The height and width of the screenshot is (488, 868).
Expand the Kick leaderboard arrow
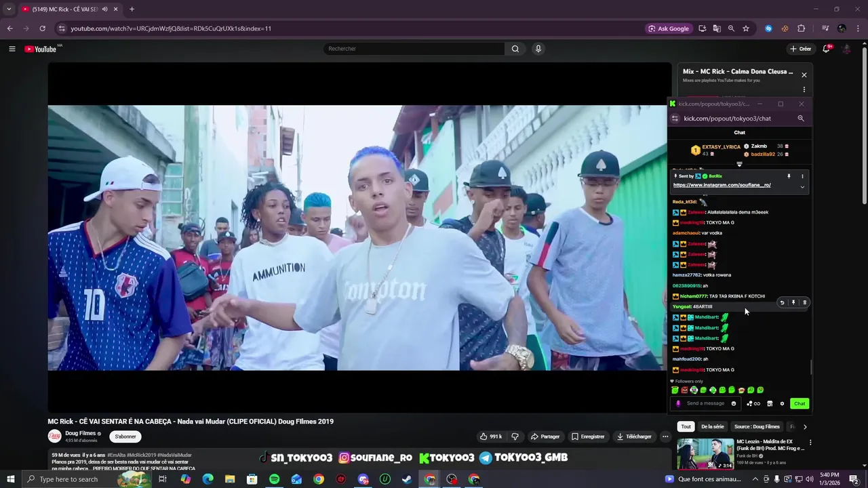coord(740,164)
